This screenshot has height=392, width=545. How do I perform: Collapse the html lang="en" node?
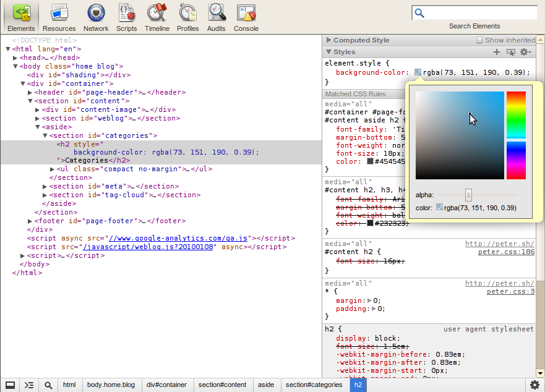pos(8,49)
